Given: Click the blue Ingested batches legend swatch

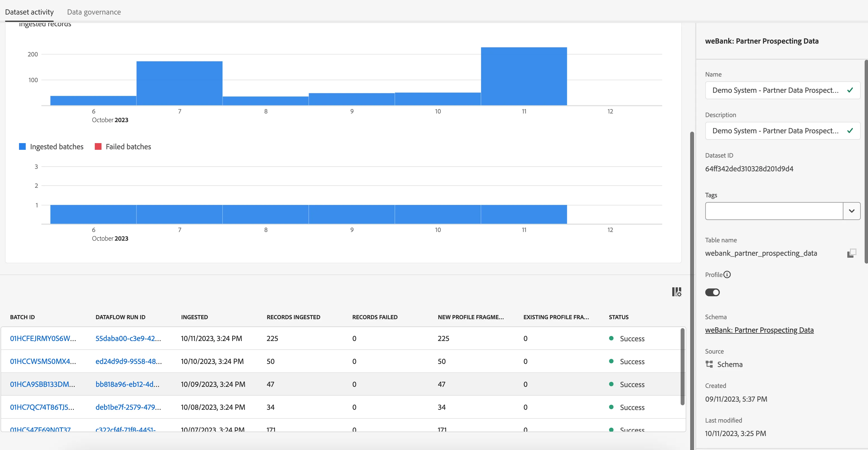Looking at the screenshot, I should coord(22,146).
